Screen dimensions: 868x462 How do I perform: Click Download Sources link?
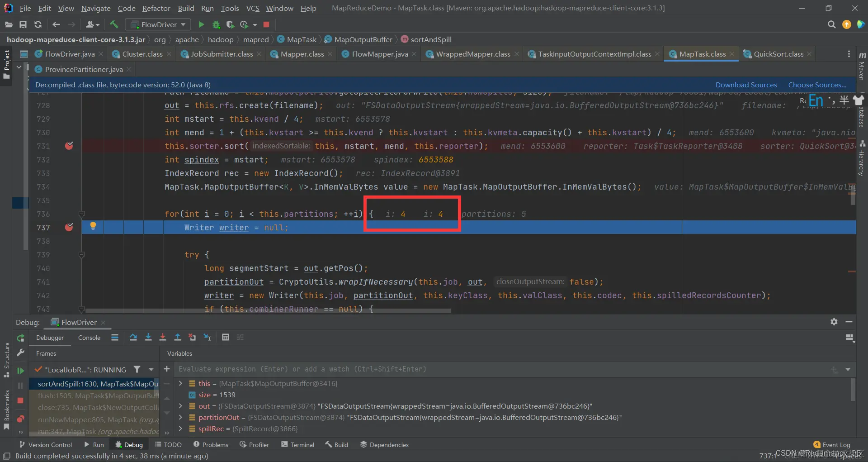point(746,85)
